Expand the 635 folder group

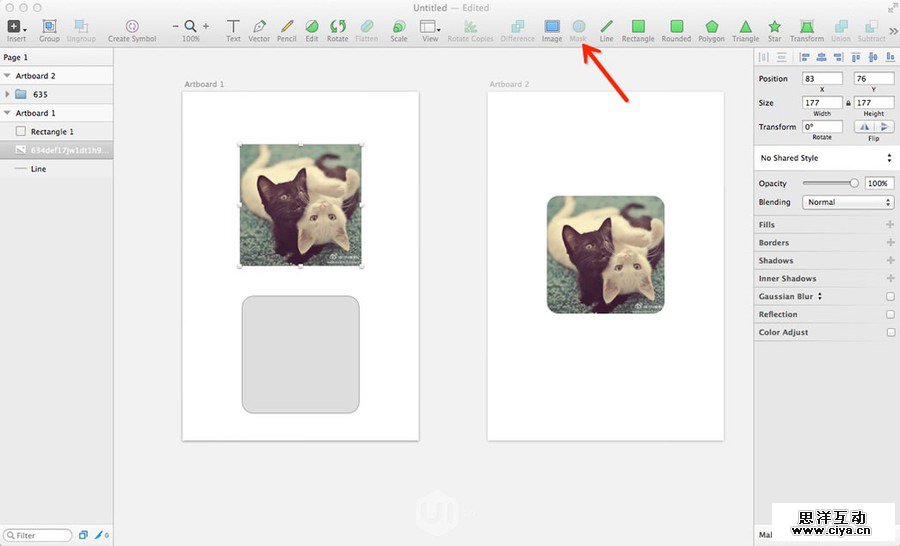point(8,94)
